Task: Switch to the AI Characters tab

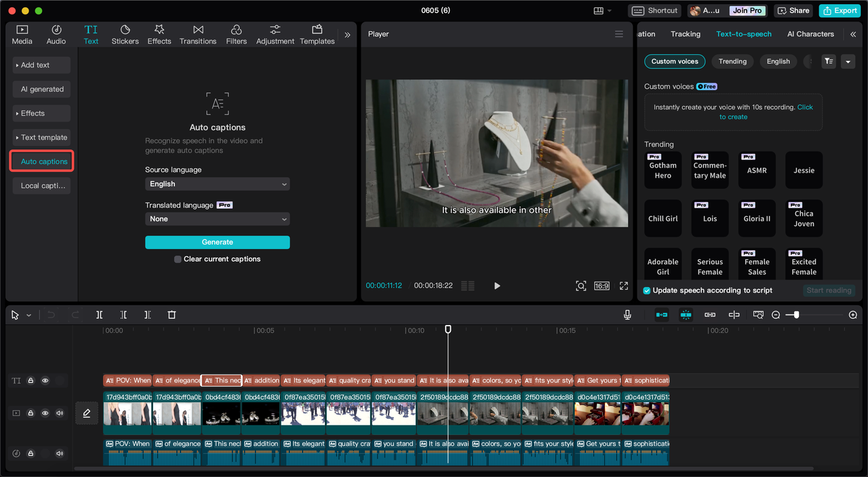Action: [x=810, y=34]
